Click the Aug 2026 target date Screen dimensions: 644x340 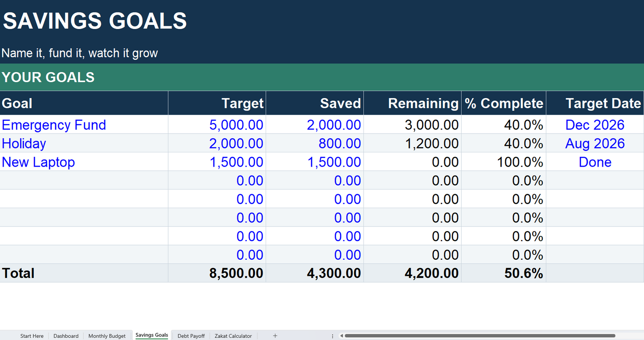[x=595, y=143]
